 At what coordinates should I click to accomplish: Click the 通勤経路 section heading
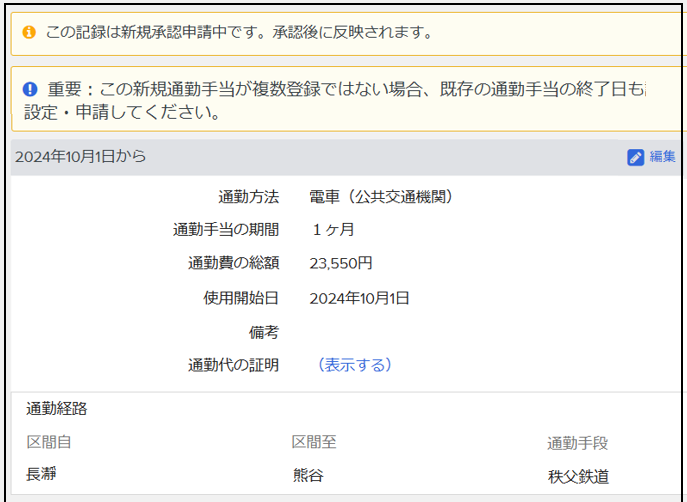click(56, 409)
